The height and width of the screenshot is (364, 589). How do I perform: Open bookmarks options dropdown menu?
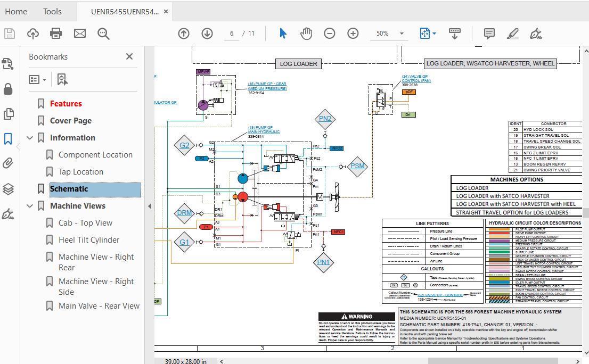[37, 79]
